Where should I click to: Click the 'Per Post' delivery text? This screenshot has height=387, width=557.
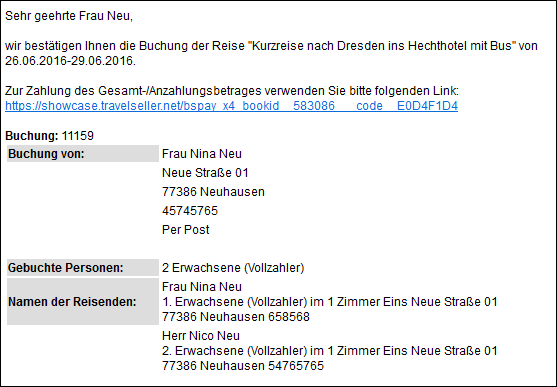tap(185, 230)
